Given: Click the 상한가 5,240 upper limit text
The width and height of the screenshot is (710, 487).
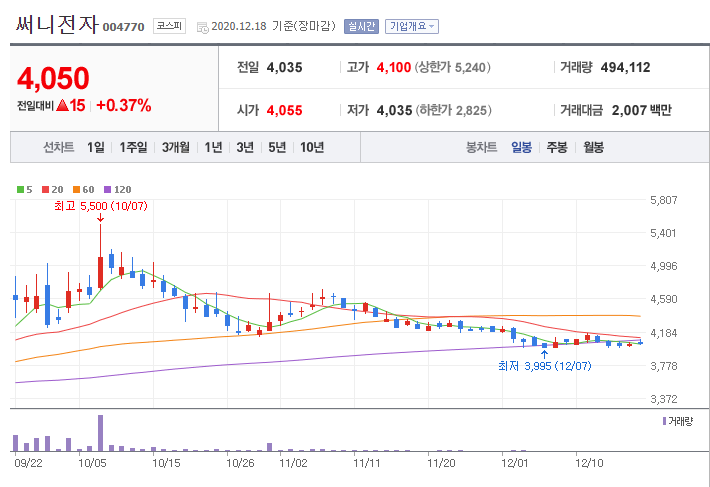Looking at the screenshot, I should coord(452,67).
